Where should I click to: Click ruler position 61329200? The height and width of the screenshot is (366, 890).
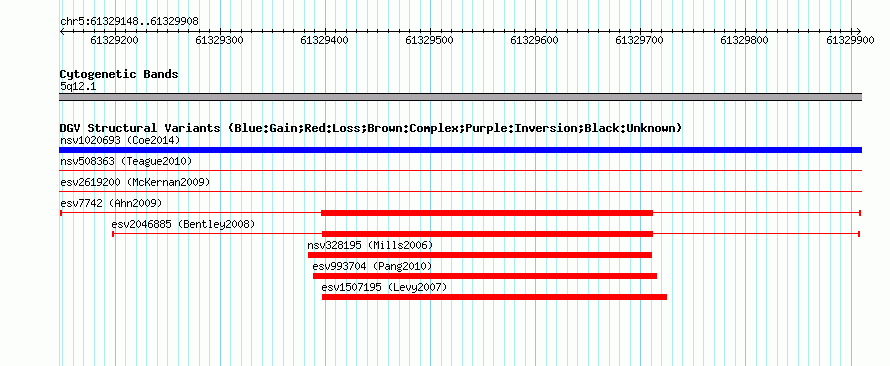[x=115, y=40]
